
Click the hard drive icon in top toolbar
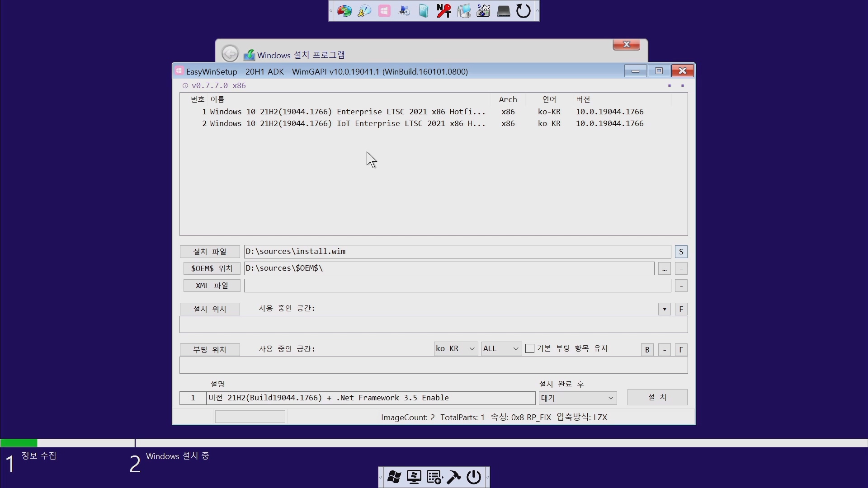(503, 11)
